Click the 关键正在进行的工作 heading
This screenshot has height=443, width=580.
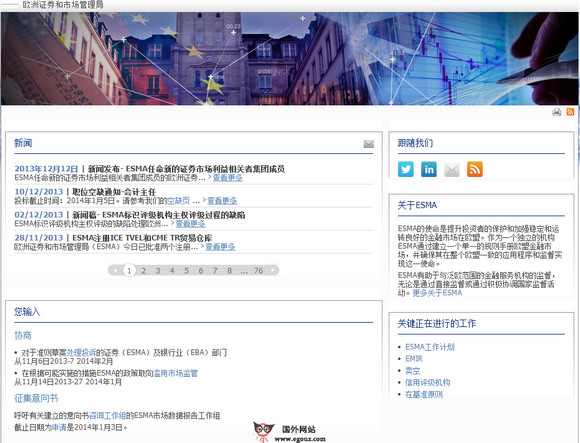[x=437, y=324]
